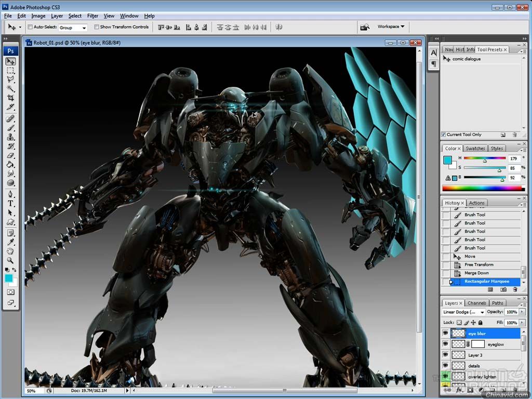The height and width of the screenshot is (399, 532).
Task: Select the History Brush tool
Action: 10,146
